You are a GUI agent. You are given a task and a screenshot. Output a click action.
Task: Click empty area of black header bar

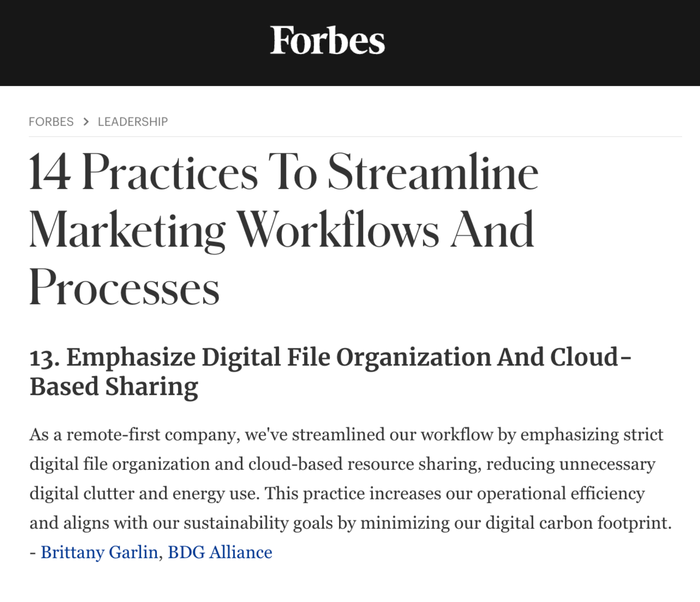[540, 42]
